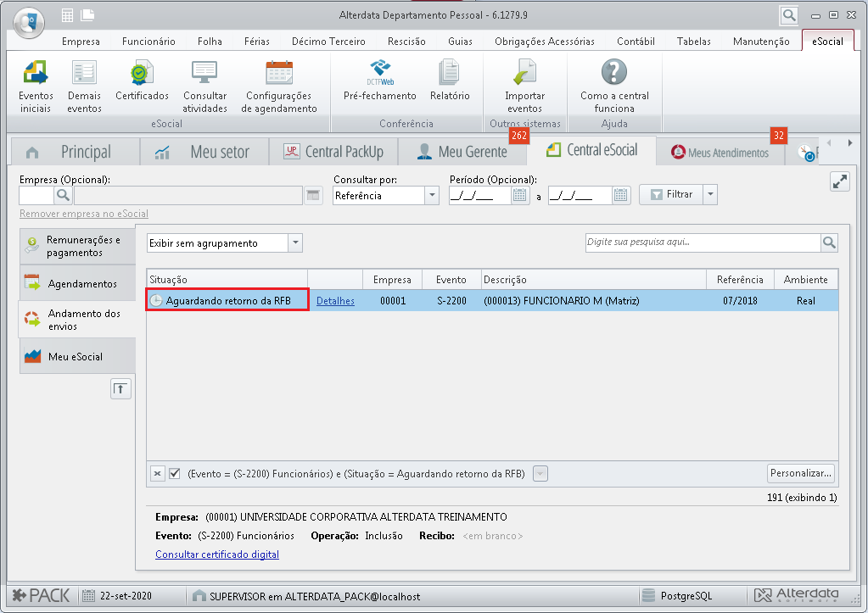This screenshot has width=868, height=613.
Task: Click the Personalizar... button
Action: click(x=800, y=474)
